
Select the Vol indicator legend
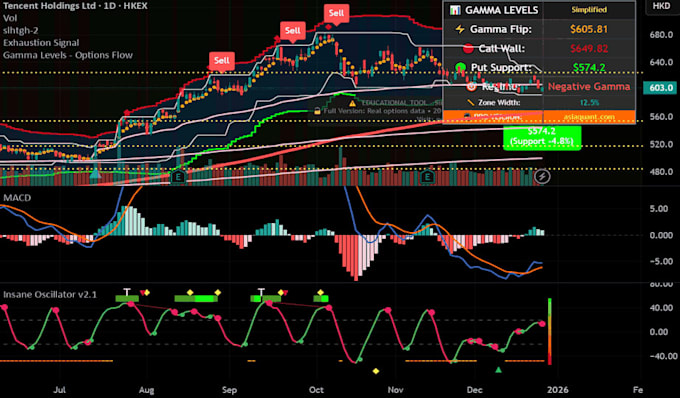10,18
